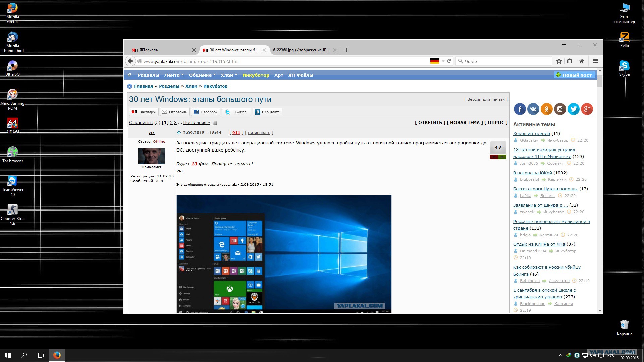Share the topic via ВКонтакте button
This screenshot has height=362, width=644.
(267, 112)
